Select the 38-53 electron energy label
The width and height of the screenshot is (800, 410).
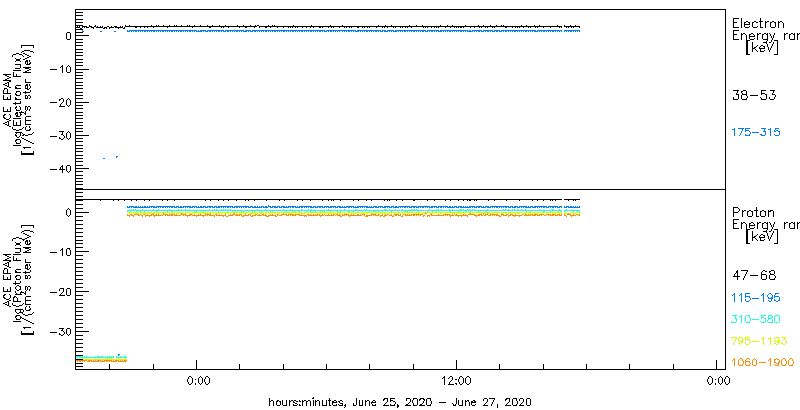coord(754,95)
